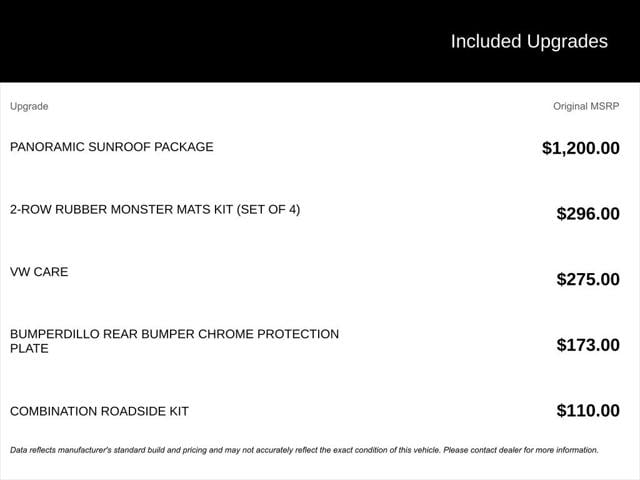Click the Upgrade column header
640x480 pixels.
tap(29, 106)
